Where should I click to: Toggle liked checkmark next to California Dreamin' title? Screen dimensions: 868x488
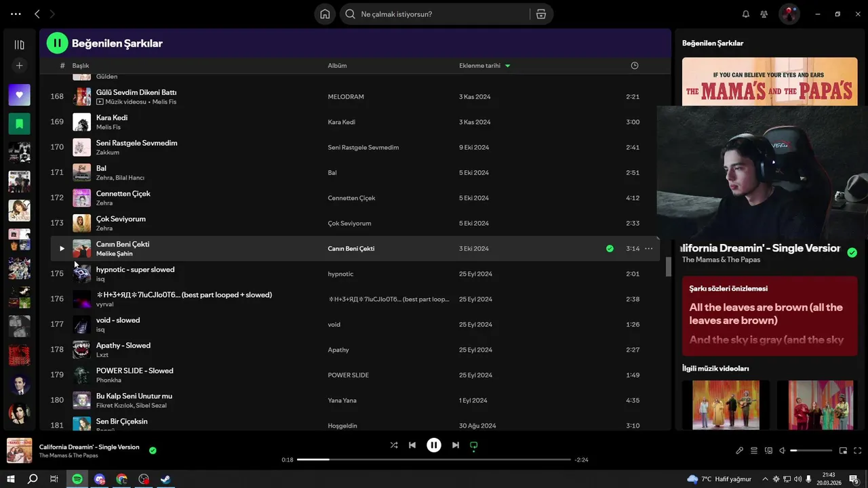(x=852, y=253)
